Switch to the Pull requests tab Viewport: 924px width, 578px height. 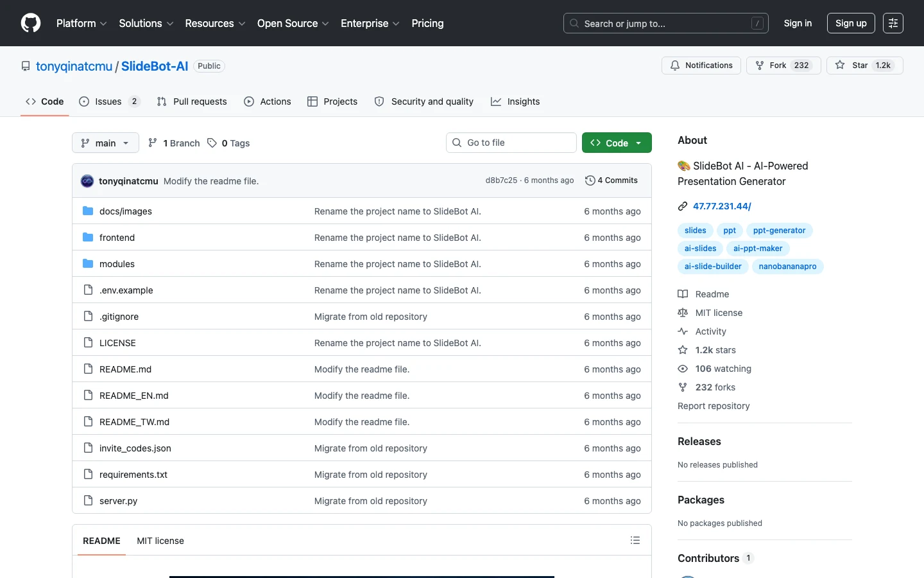(192, 101)
